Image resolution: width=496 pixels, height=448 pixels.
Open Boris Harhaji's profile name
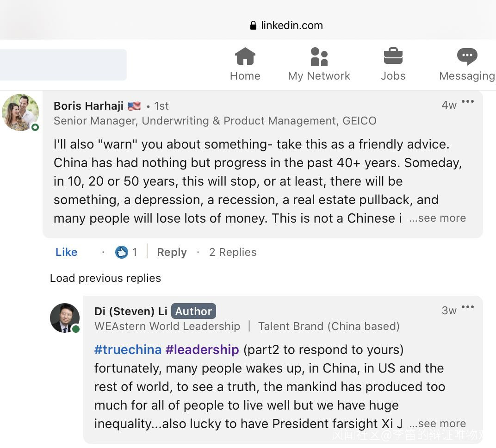(88, 106)
